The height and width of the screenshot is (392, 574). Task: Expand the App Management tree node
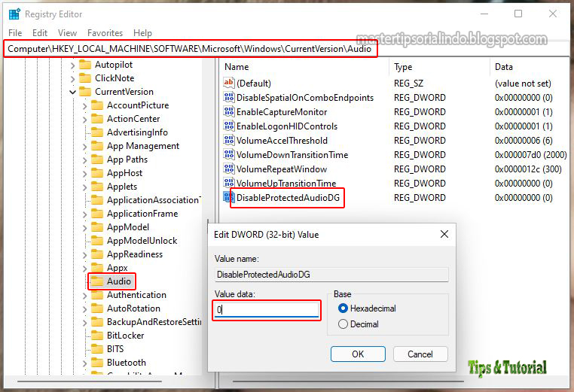84,147
